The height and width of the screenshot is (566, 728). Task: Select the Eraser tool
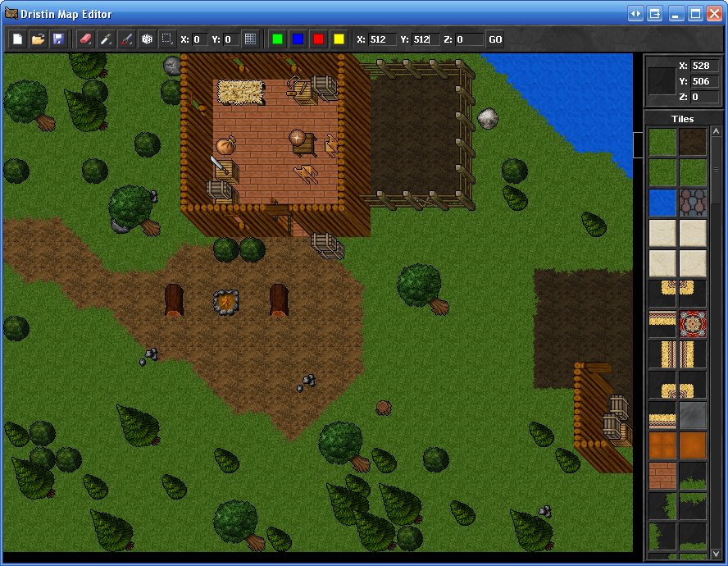(x=85, y=39)
